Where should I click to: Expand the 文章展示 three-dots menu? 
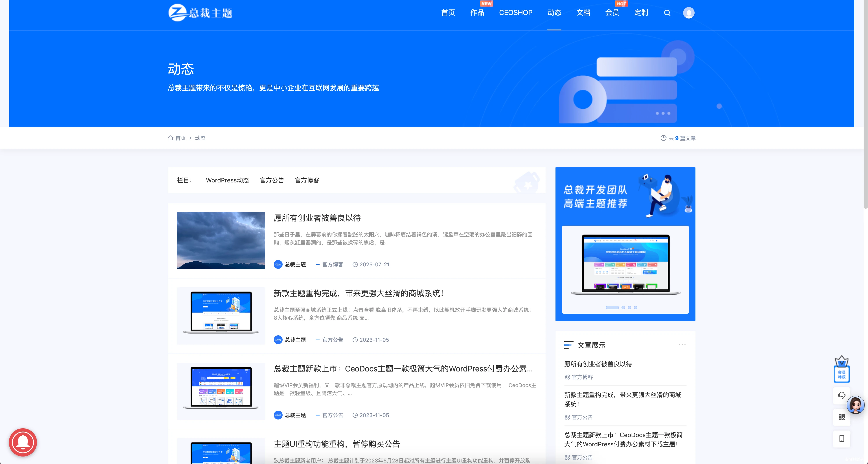click(x=682, y=345)
